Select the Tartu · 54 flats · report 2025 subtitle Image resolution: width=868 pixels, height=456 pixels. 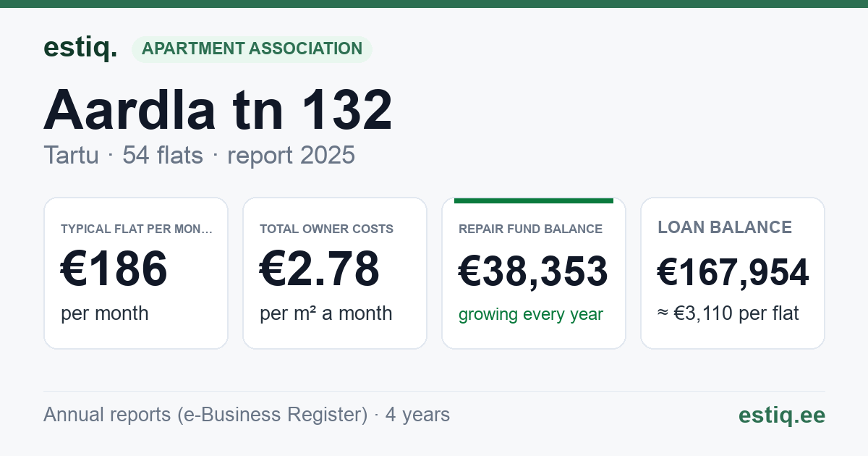click(x=199, y=155)
